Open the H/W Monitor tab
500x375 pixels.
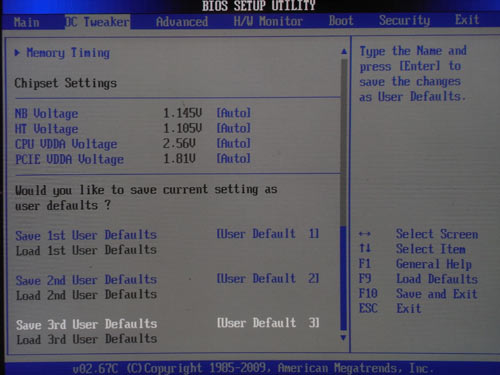[268, 21]
